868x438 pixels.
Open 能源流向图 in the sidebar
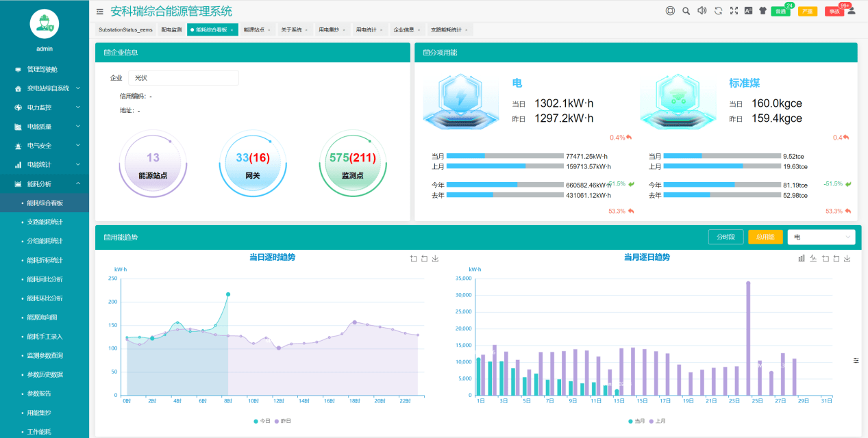tap(45, 318)
